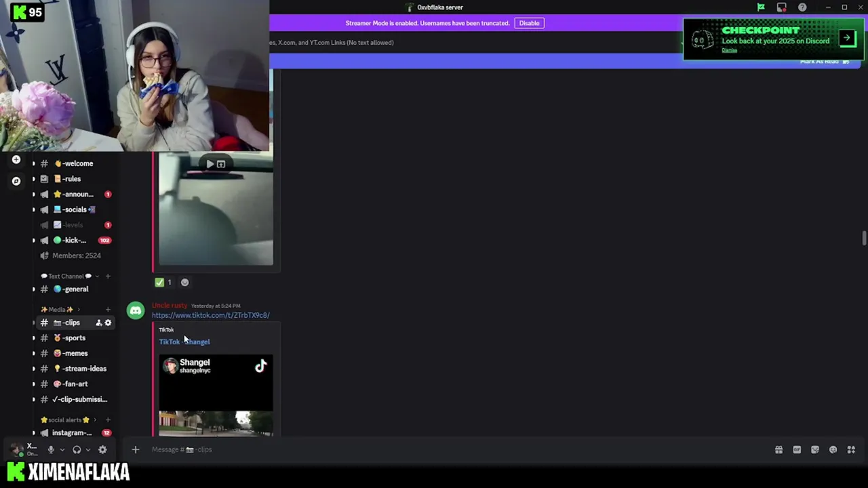Create invite for -clips channel

[98, 323]
